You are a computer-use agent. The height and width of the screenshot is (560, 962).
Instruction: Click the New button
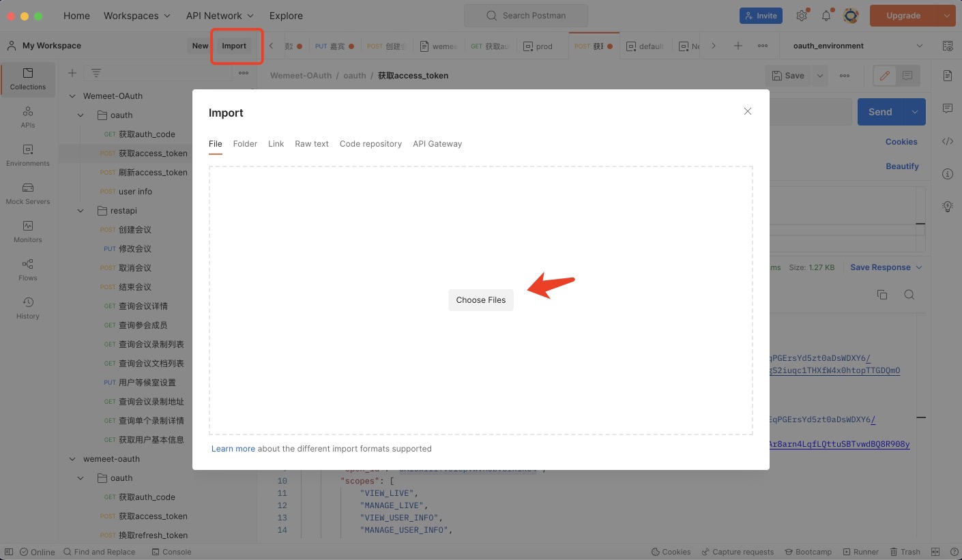tap(200, 46)
